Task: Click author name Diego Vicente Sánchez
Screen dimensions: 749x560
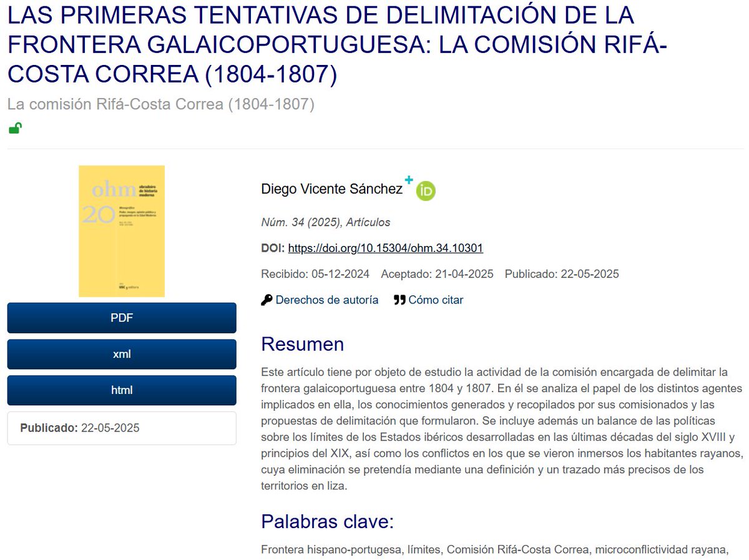Action: (x=332, y=189)
